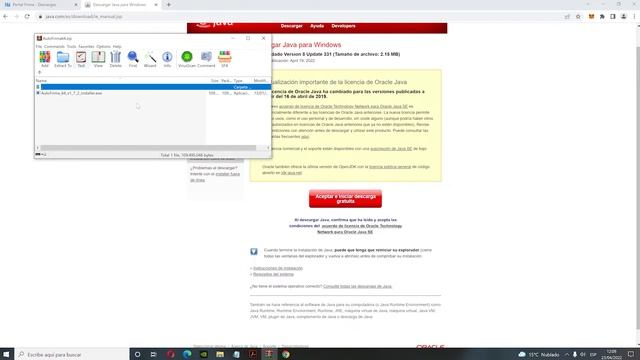Open the Favorites menu
Image resolution: width=640 pixels, height=360 pixels.
pyautogui.click(x=86, y=47)
